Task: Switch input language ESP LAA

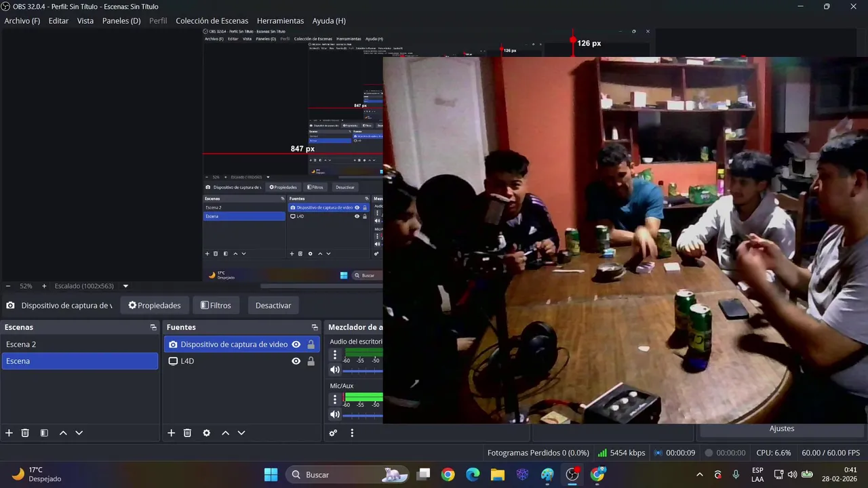Action: pyautogui.click(x=757, y=474)
